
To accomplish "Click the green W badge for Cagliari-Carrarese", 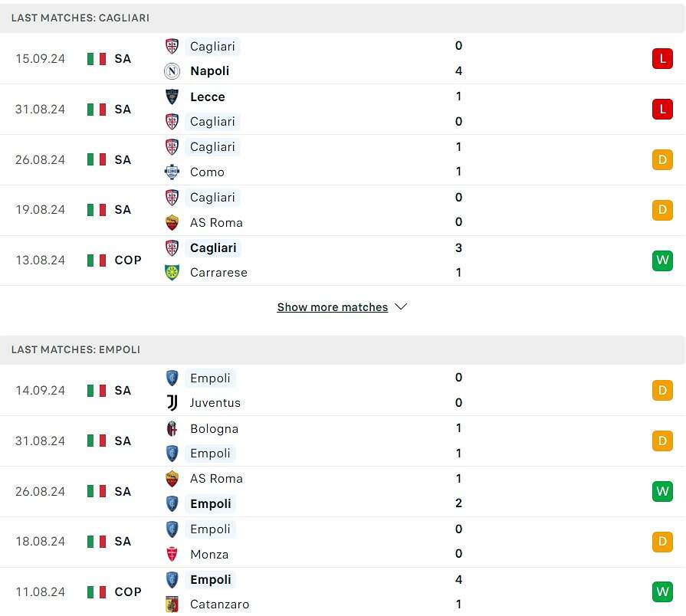I will click(x=662, y=260).
